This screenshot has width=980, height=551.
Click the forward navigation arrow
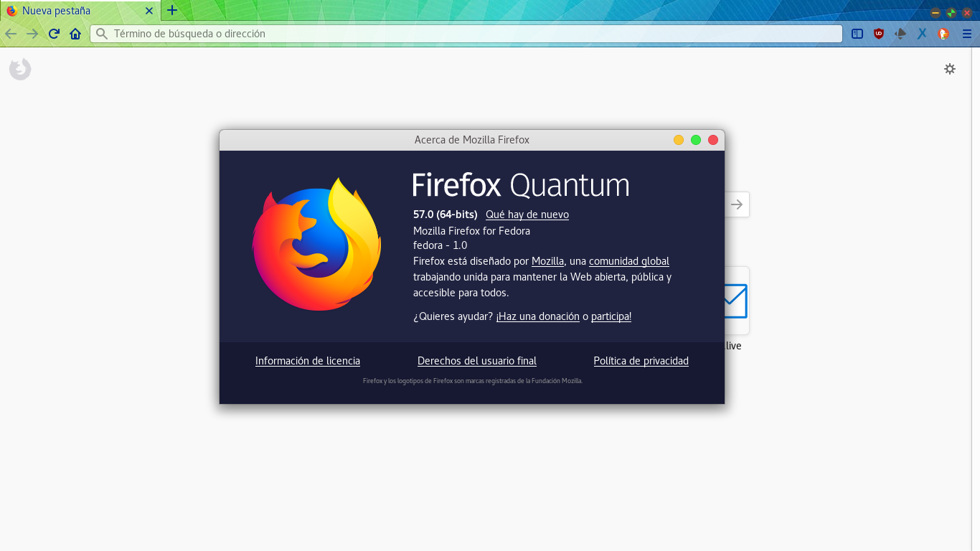32,34
